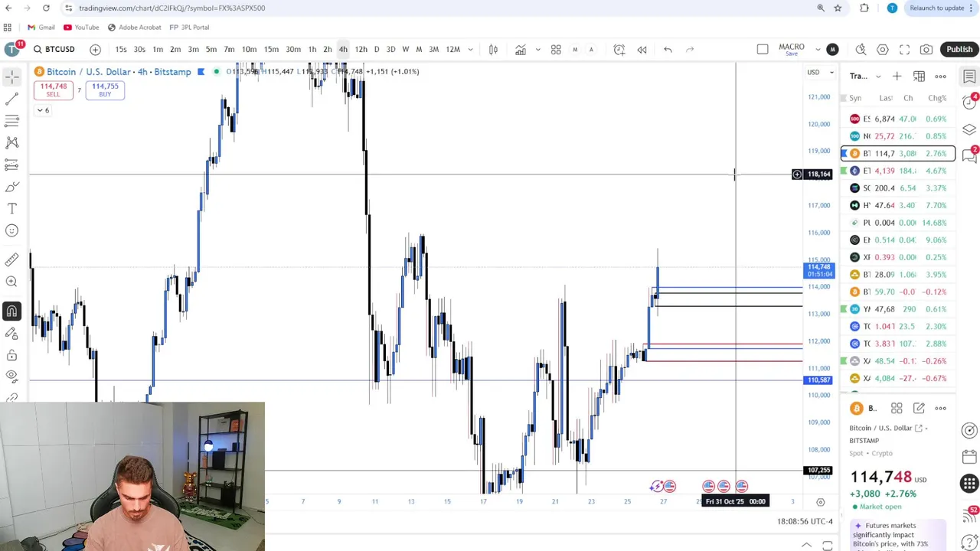Open the emoji icons tool

[x=11, y=230]
